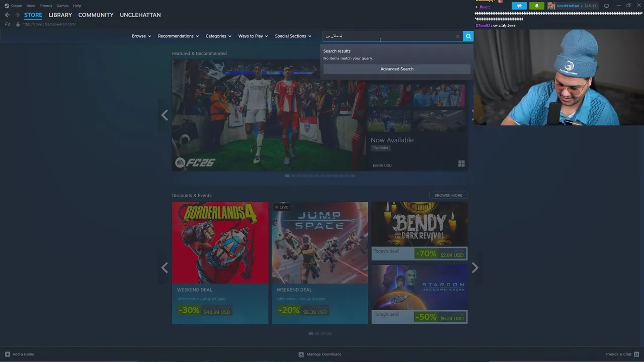Click the padlock icon beside the URL
The height and width of the screenshot is (362, 644).
point(18,24)
